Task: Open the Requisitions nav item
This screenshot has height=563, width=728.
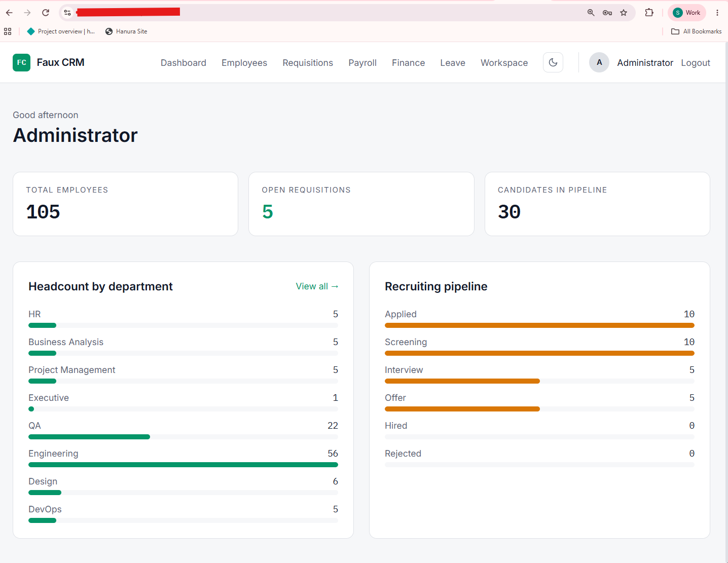Action: (x=308, y=63)
